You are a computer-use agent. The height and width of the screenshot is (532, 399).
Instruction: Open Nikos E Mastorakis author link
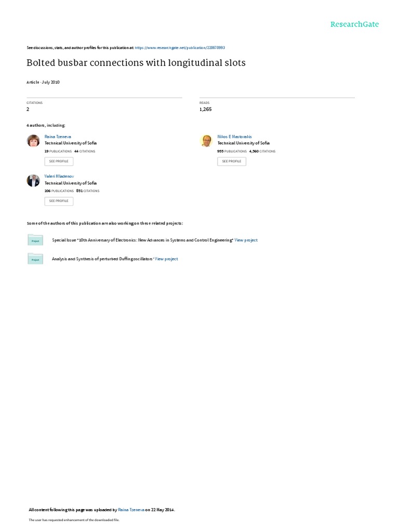(234, 137)
